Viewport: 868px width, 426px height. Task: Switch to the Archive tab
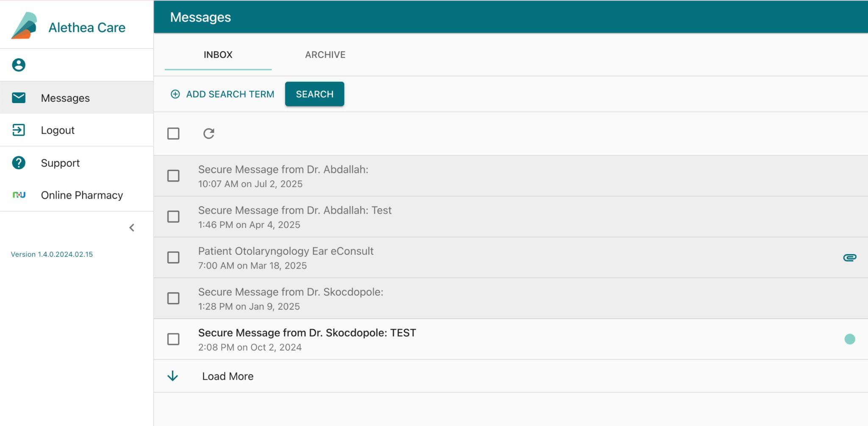[325, 55]
